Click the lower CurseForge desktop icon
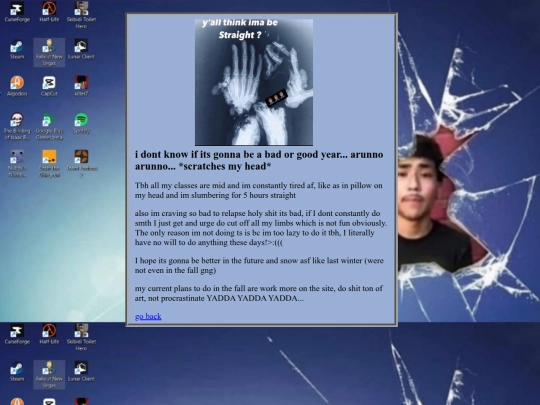The height and width of the screenshot is (405, 540). coord(17,334)
